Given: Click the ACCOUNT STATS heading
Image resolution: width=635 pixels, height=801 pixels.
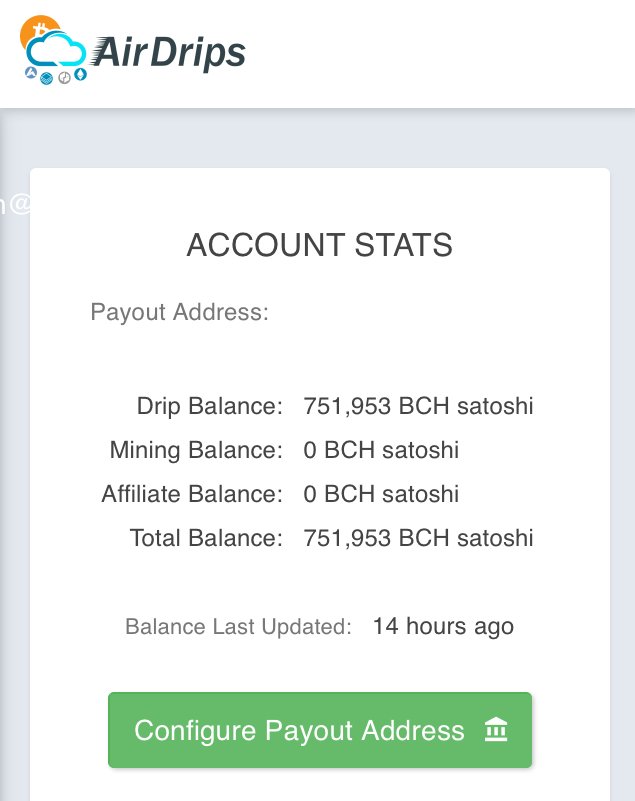Looking at the screenshot, I should point(320,245).
